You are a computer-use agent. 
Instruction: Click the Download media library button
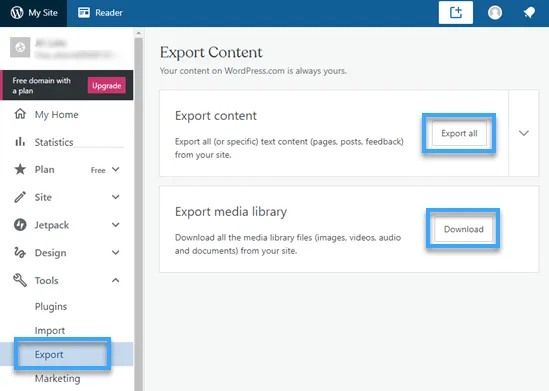point(463,229)
